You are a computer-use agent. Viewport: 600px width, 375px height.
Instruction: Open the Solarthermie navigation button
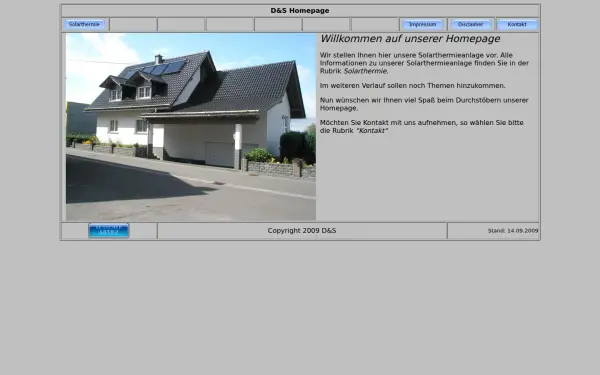(x=84, y=24)
